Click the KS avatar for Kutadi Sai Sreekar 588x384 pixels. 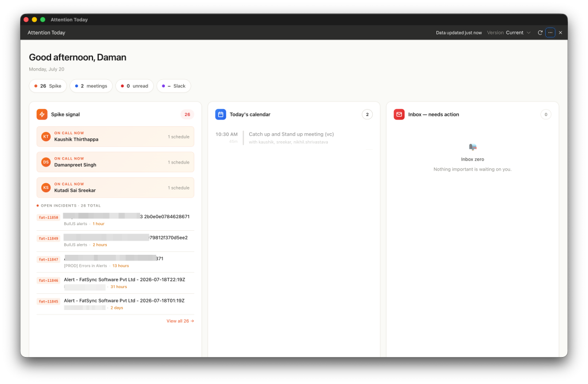pos(46,188)
